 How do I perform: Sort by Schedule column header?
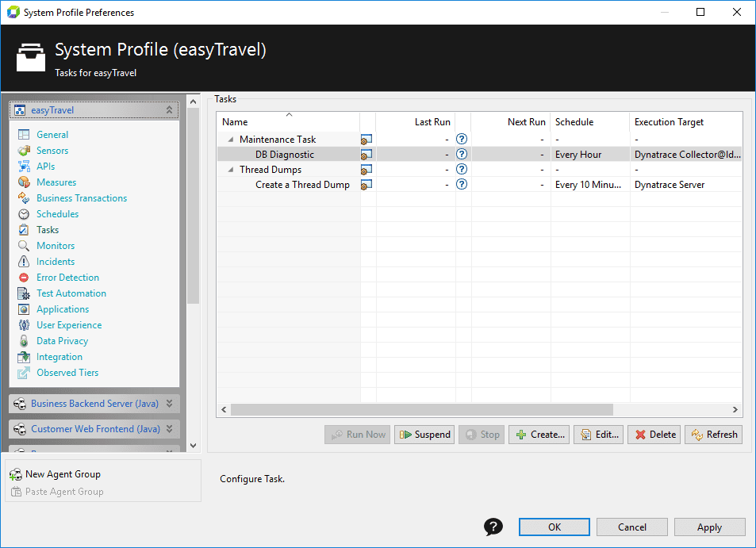click(x=589, y=122)
